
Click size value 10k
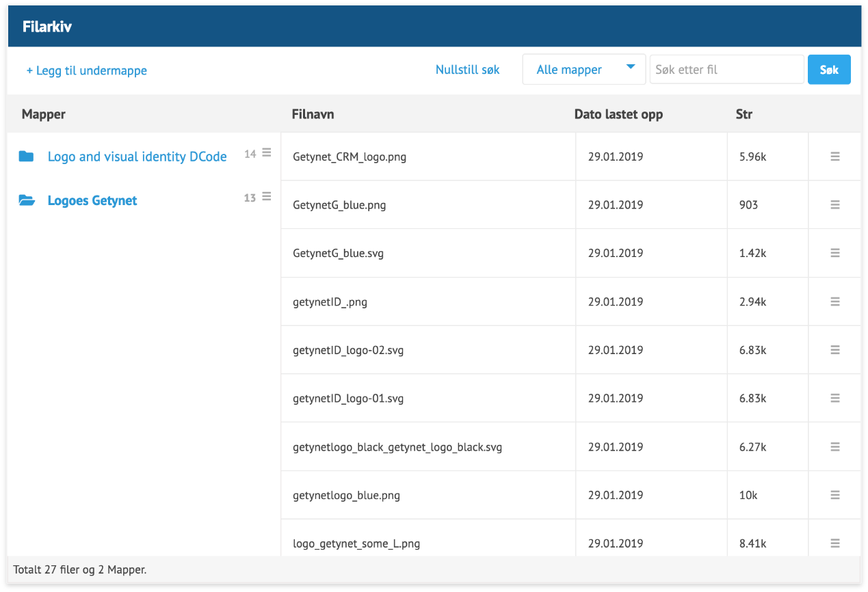[748, 495]
